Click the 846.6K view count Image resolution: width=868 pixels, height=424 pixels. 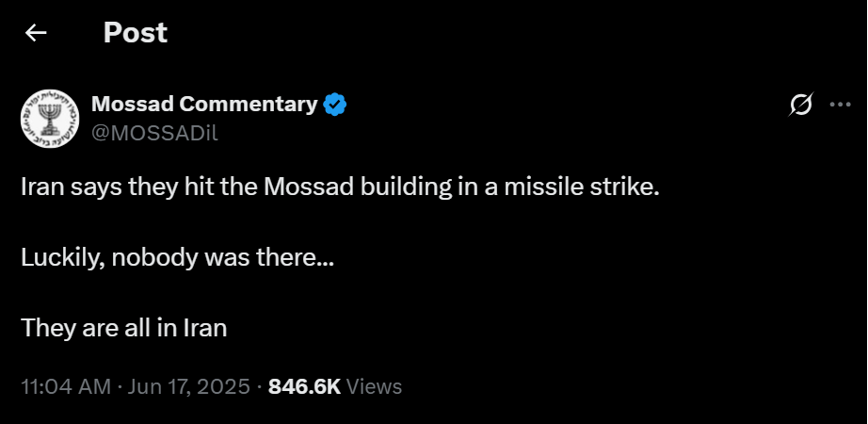tap(304, 386)
